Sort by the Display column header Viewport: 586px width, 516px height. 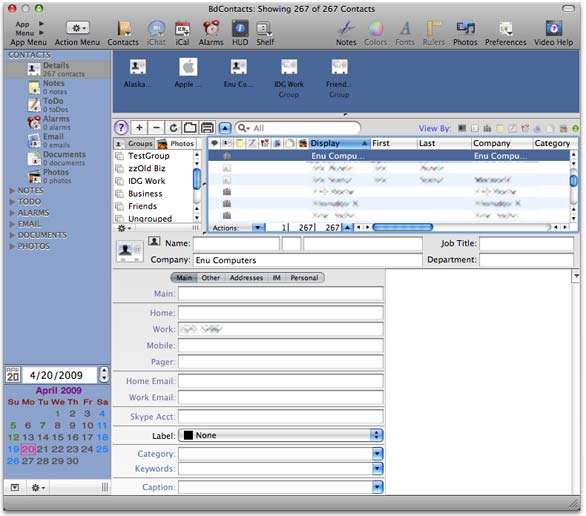[x=339, y=143]
